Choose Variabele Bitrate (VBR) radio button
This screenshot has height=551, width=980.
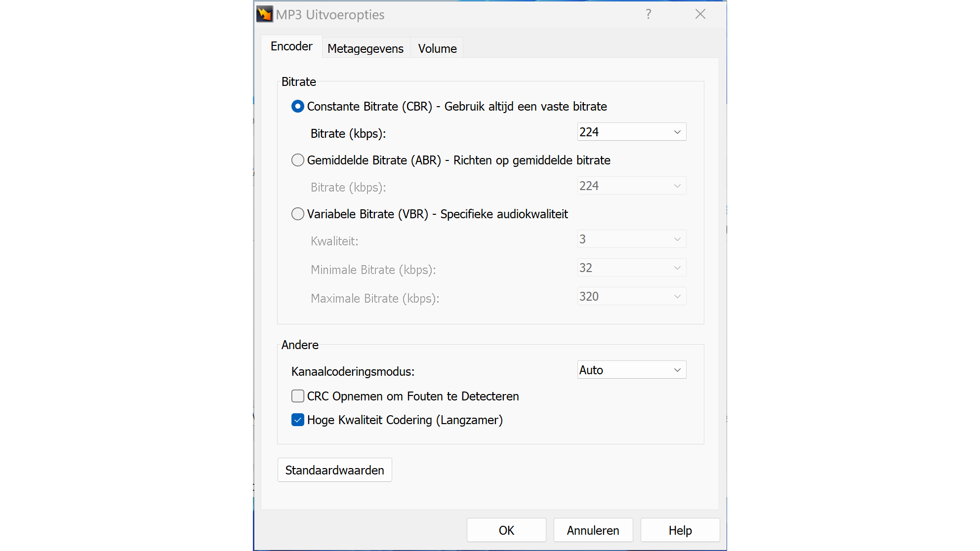(x=298, y=214)
